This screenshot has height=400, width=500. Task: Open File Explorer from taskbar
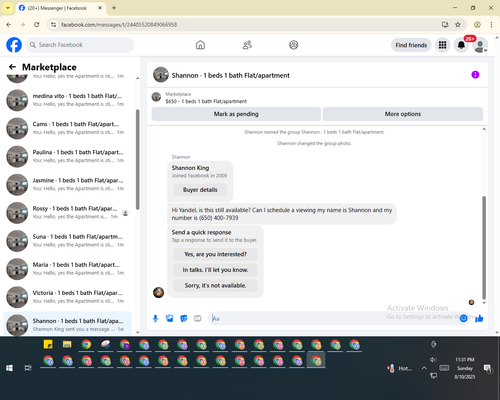(67, 344)
